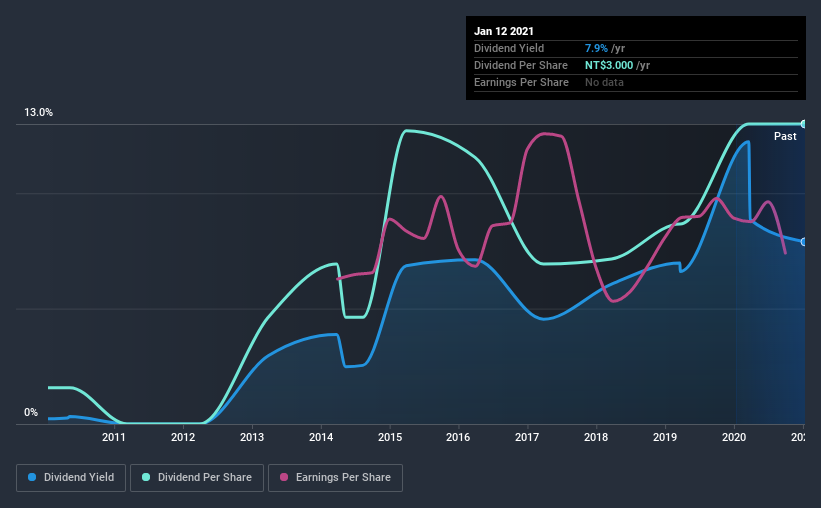The height and width of the screenshot is (508, 821).
Task: Click the 2018 x-axis label
Action: [596, 437]
